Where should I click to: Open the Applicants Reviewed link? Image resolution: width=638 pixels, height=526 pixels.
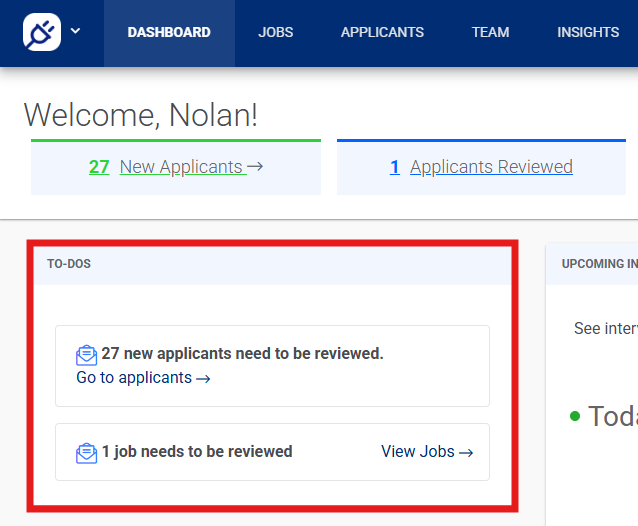(491, 167)
